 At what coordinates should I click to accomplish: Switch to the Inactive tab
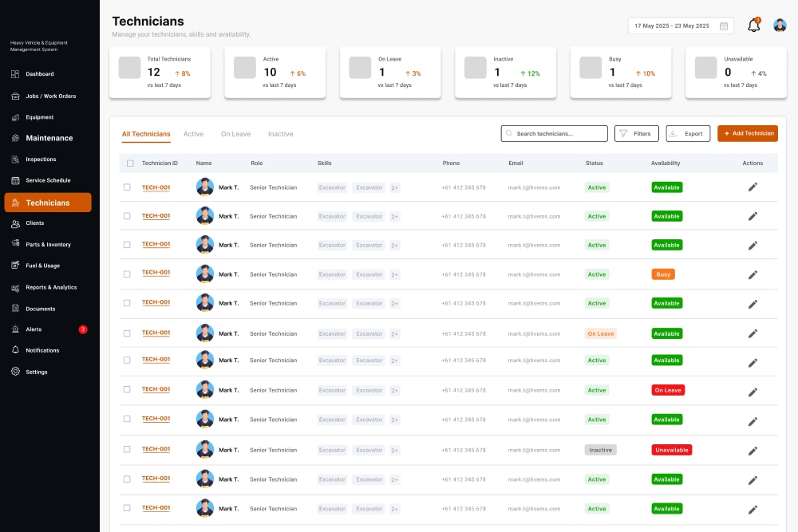pyautogui.click(x=280, y=134)
